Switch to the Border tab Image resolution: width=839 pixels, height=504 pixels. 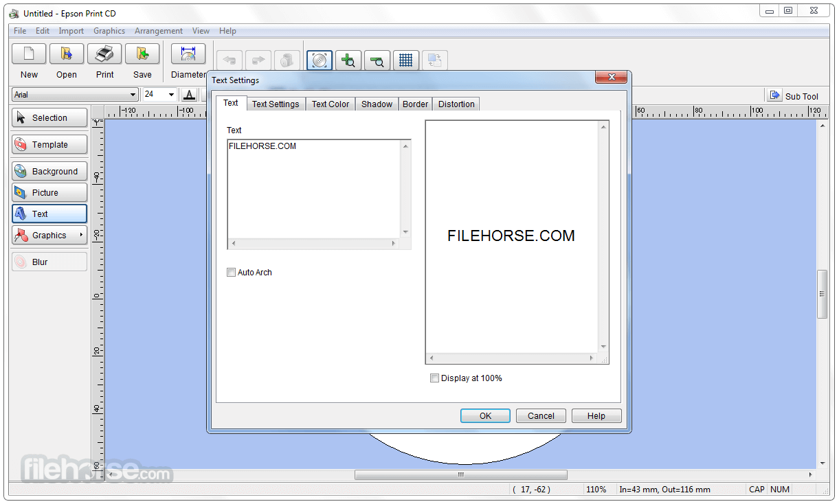[416, 104]
